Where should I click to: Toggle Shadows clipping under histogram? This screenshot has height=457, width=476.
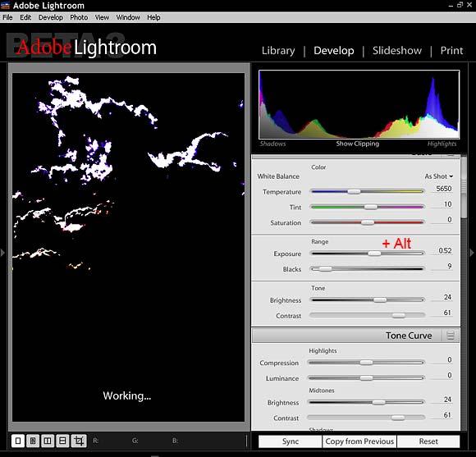[x=272, y=144]
